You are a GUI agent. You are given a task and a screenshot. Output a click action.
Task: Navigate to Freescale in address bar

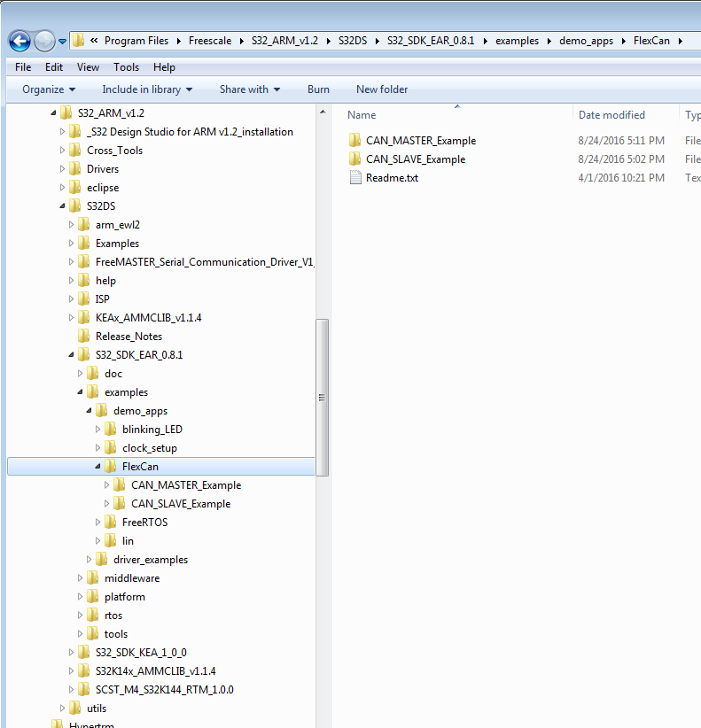click(x=210, y=41)
